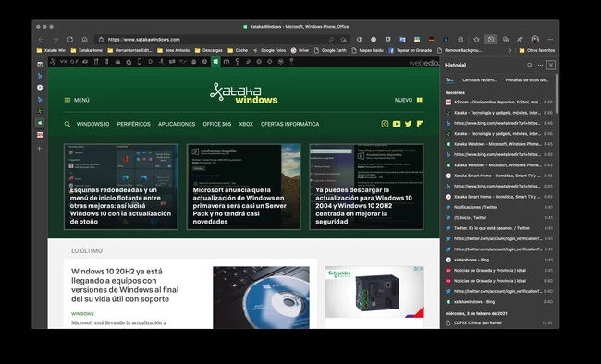Toggle the History toolbar button

click(x=491, y=40)
